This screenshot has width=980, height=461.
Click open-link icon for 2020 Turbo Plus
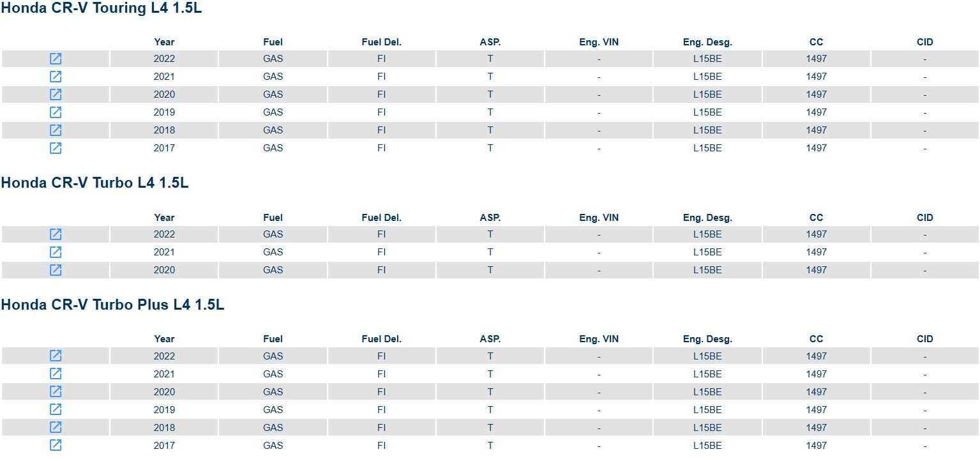click(x=56, y=392)
